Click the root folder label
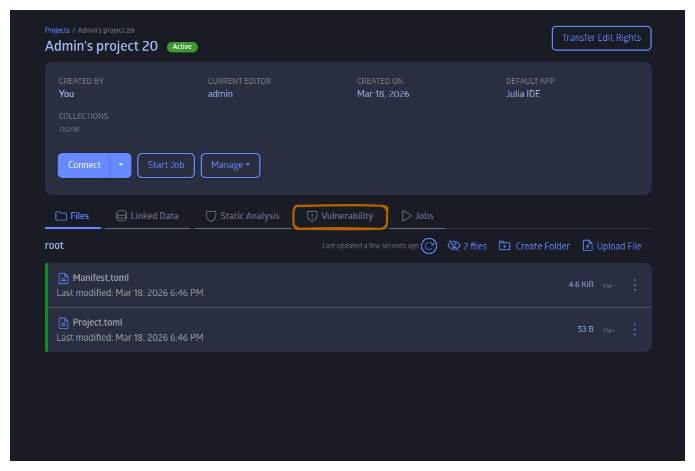Viewport: 695px width, 471px height. [x=54, y=245]
